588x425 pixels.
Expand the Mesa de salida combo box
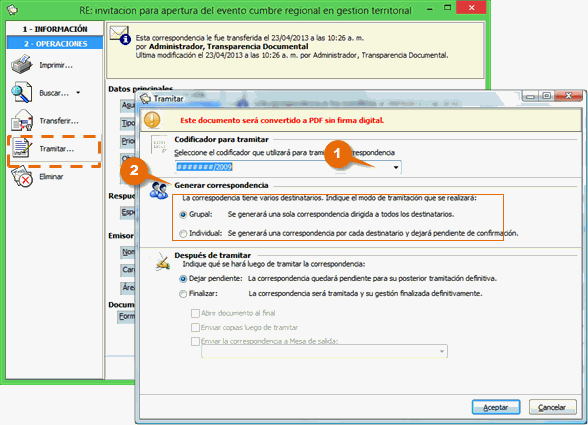point(324,351)
